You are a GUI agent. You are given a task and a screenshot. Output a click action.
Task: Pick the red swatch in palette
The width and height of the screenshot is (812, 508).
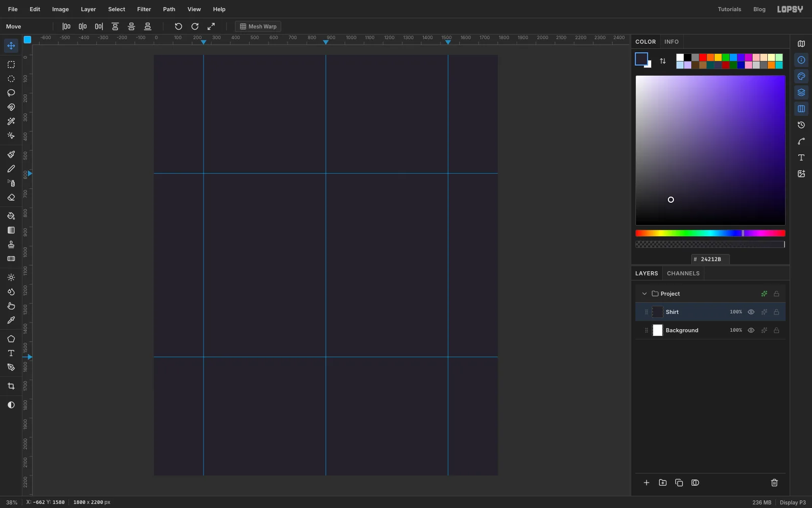[703, 57]
